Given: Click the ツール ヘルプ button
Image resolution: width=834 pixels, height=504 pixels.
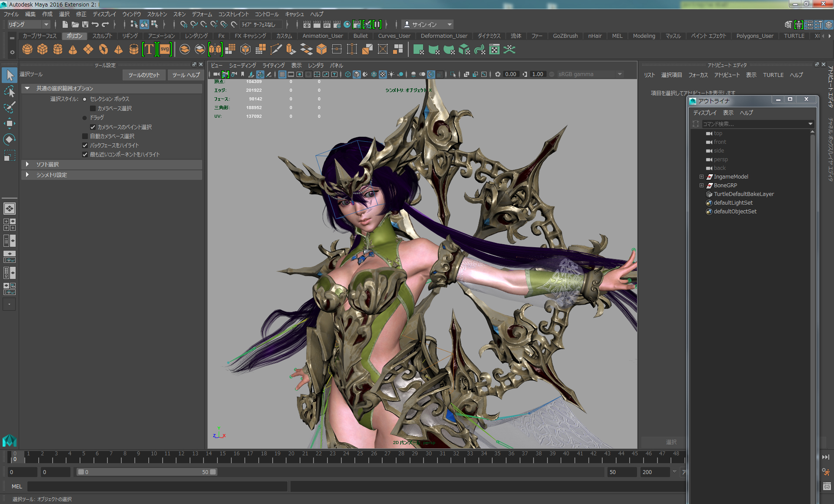Looking at the screenshot, I should point(186,75).
